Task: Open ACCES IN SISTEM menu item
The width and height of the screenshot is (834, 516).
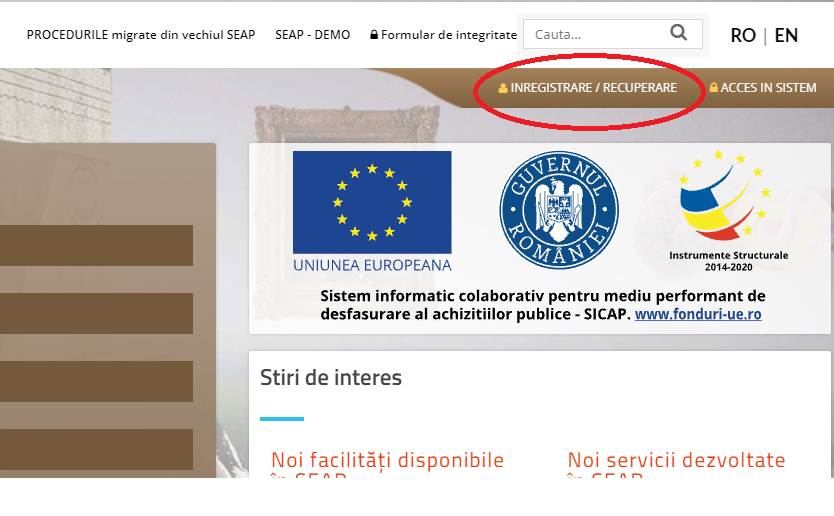Action: pyautogui.click(x=763, y=88)
